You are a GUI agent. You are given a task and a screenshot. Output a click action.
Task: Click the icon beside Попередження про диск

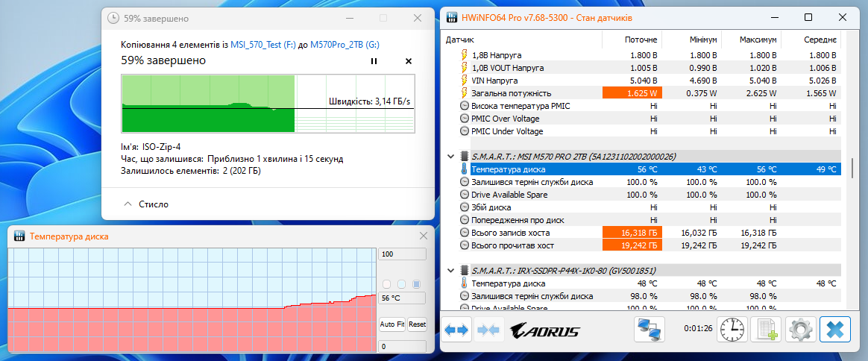point(464,220)
